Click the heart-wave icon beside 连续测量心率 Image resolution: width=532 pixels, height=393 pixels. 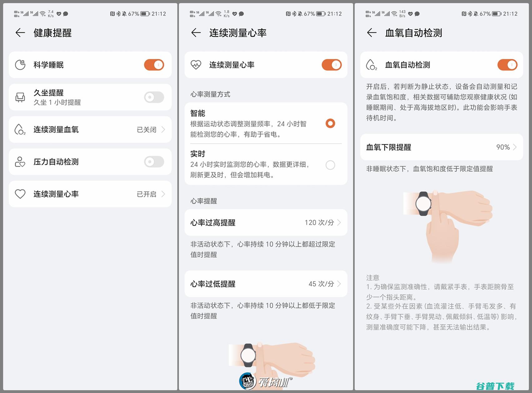click(196, 65)
